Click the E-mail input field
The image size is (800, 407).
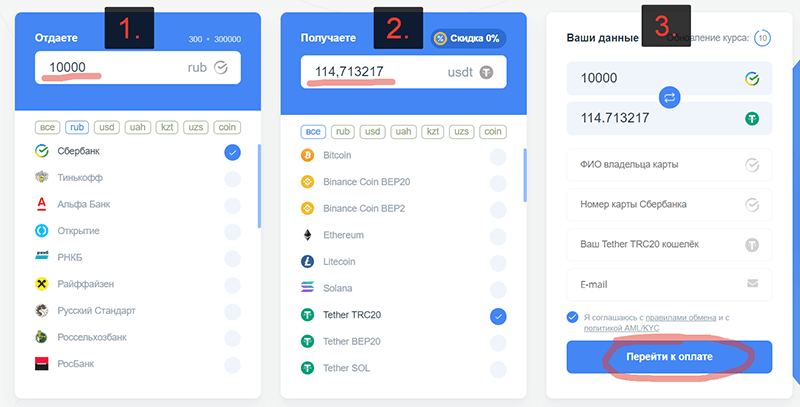pos(669,284)
